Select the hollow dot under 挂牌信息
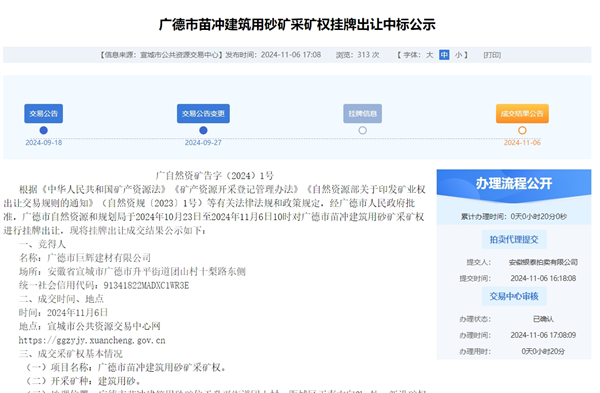The image size is (600, 393). point(362,130)
